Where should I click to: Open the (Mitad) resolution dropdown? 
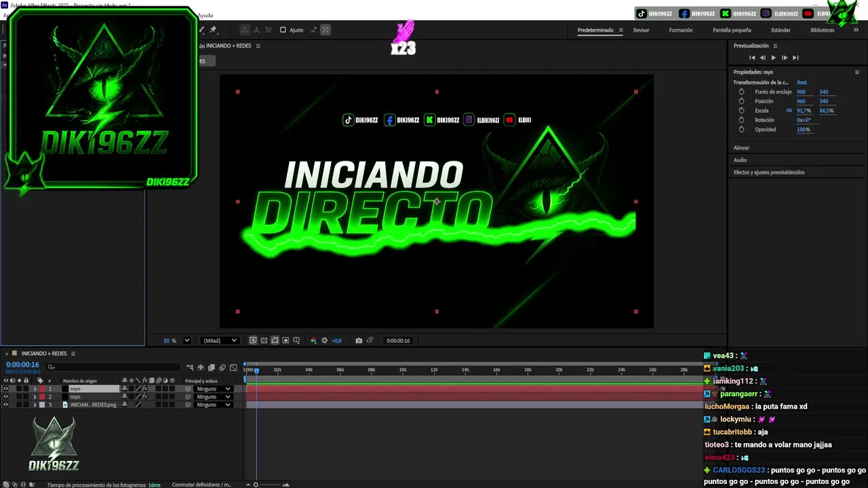click(220, 340)
